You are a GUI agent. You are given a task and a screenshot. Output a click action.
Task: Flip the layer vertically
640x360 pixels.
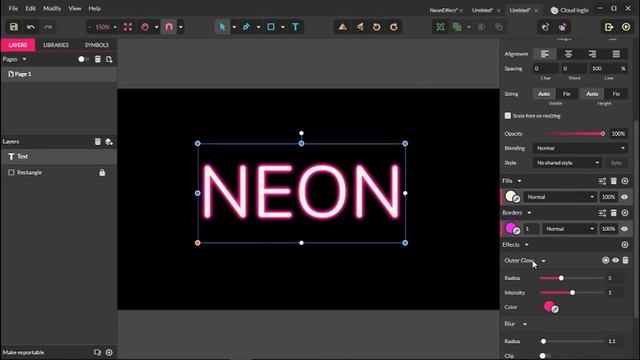[x=360, y=27]
